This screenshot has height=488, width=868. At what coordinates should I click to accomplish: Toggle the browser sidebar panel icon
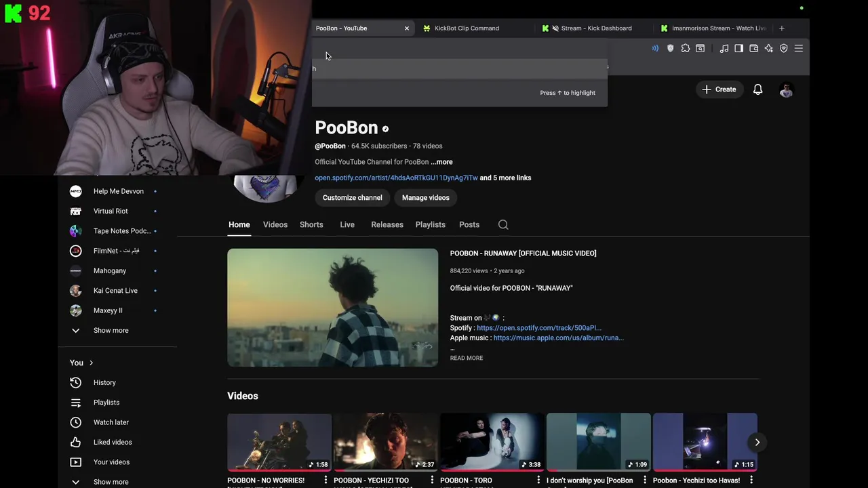[739, 48]
